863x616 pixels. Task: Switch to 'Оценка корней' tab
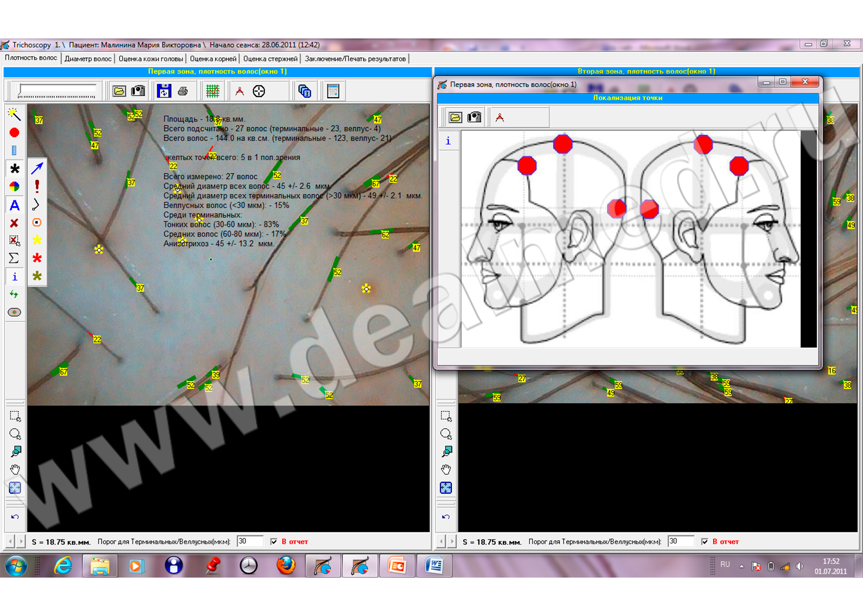[213, 59]
